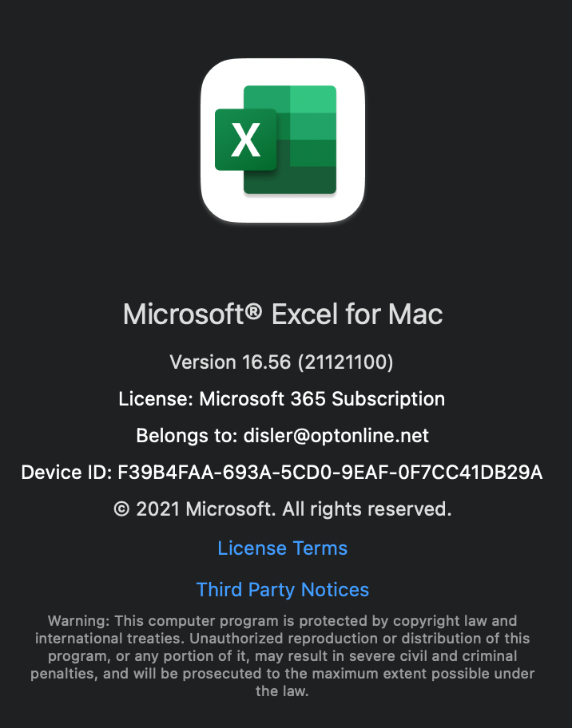The image size is (572, 728).
Task: Select the Device ID string starting with F39B4FAA
Action: pyautogui.click(x=330, y=473)
